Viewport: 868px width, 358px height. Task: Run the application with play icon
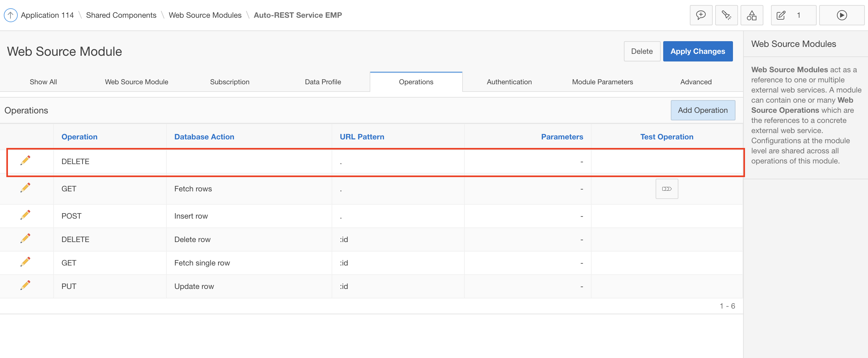pos(841,15)
